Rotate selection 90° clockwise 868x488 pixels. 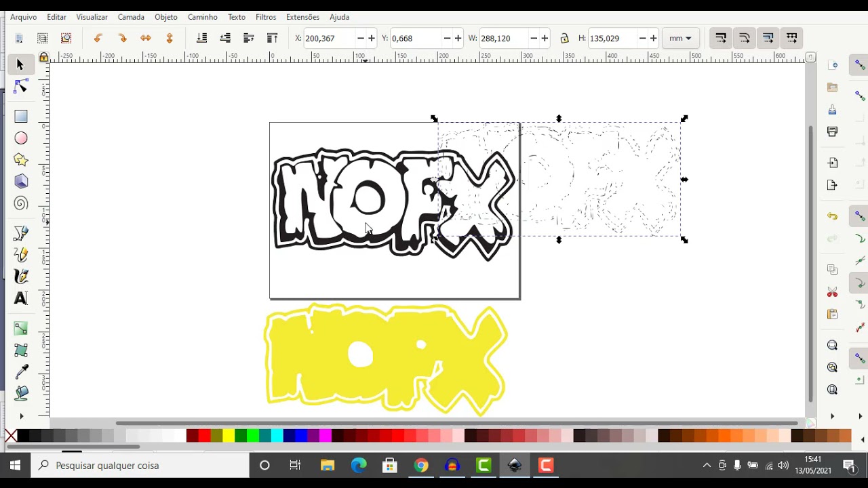[122, 38]
